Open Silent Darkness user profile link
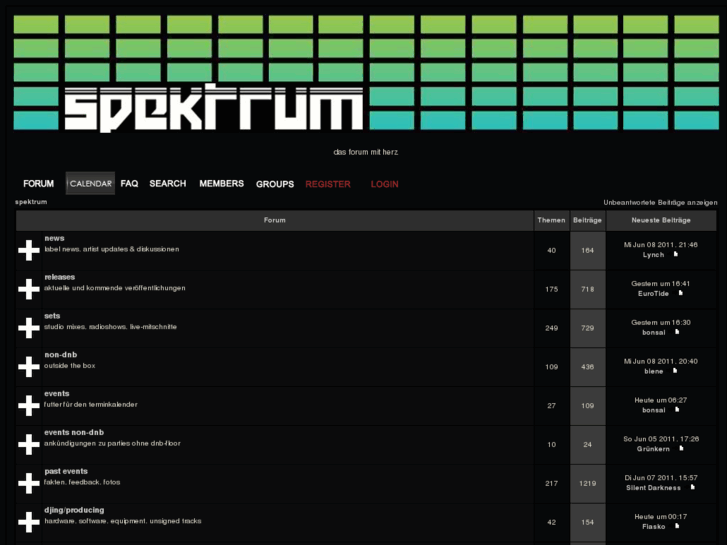This screenshot has height=545, width=727. (x=653, y=487)
